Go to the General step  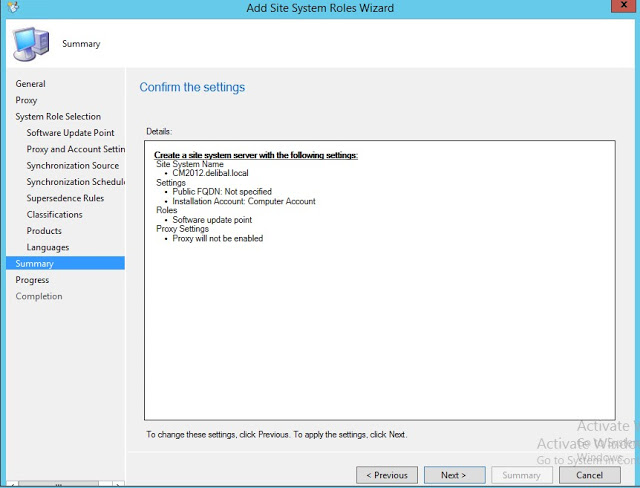31,84
